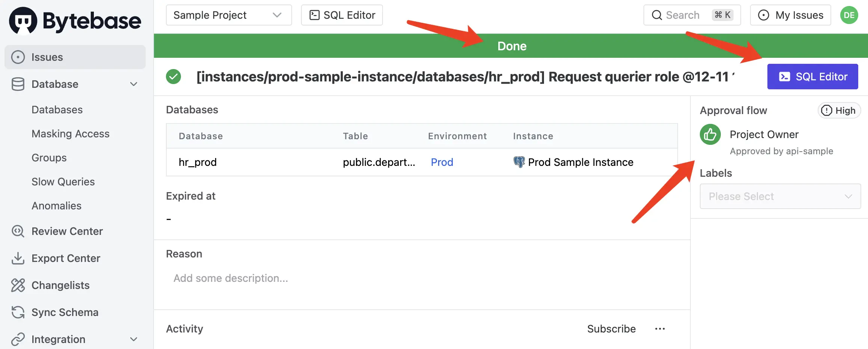Click the PostgreSQL elephant instance icon
This screenshot has height=349, width=868.
(x=519, y=162)
